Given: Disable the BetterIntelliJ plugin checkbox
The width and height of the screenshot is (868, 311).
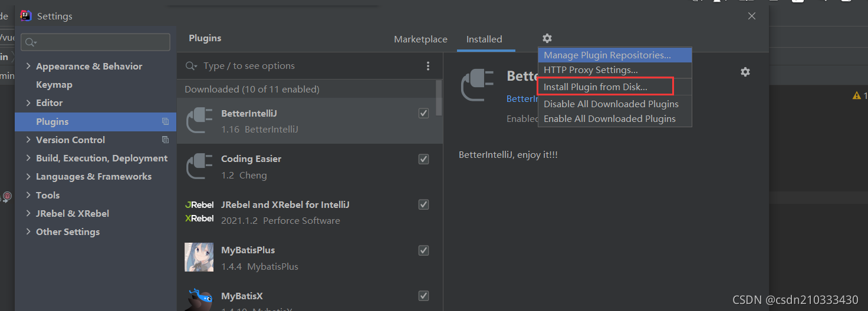Looking at the screenshot, I should [423, 113].
